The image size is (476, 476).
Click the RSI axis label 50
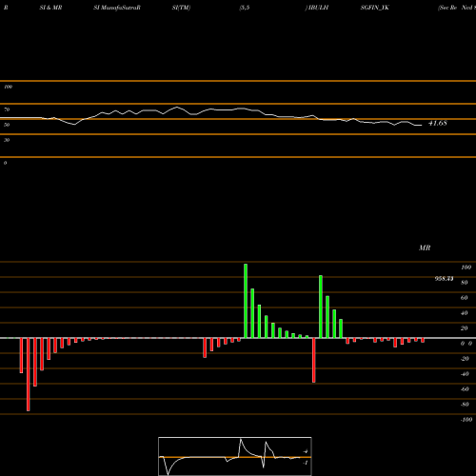[x=7, y=125]
